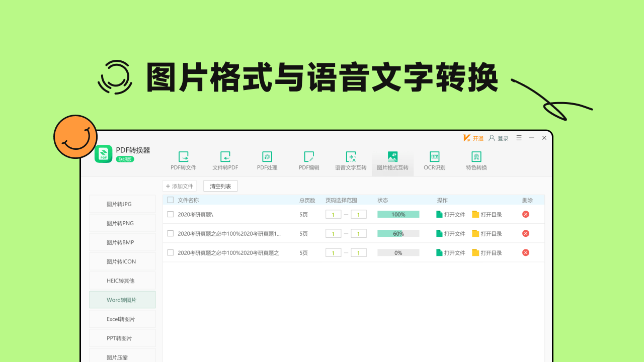Open Excel转图片 from the left list

click(122, 318)
